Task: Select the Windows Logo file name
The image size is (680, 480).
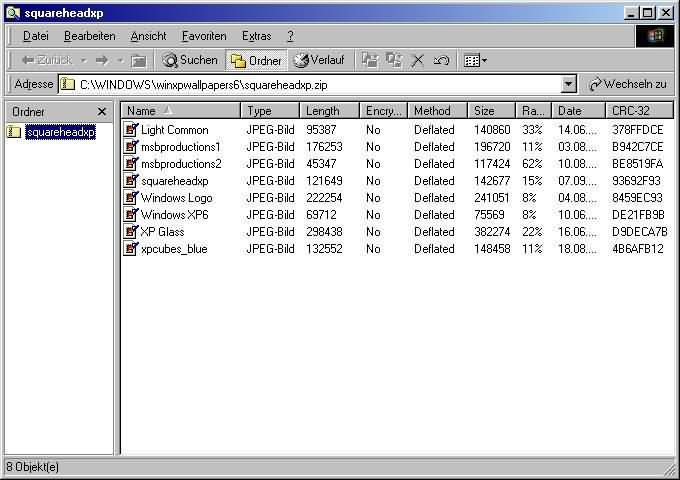Action: point(177,198)
